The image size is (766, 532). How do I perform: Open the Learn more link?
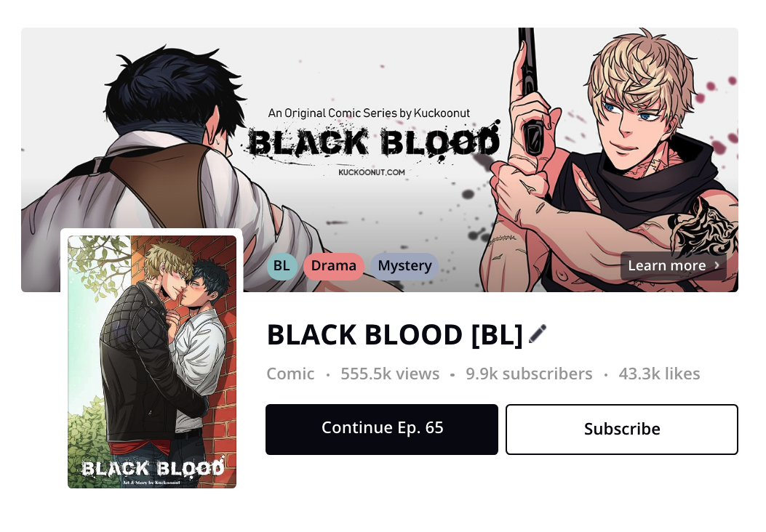(674, 265)
